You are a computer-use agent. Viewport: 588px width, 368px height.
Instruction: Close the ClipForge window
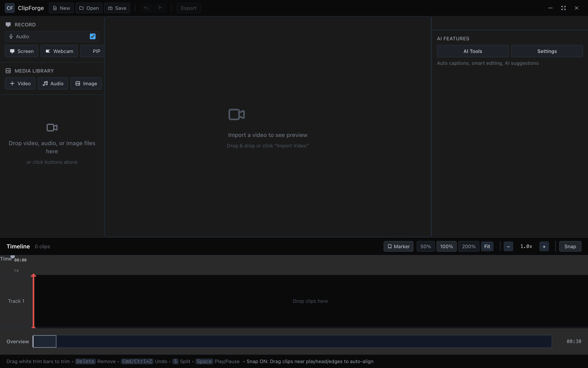(x=577, y=8)
